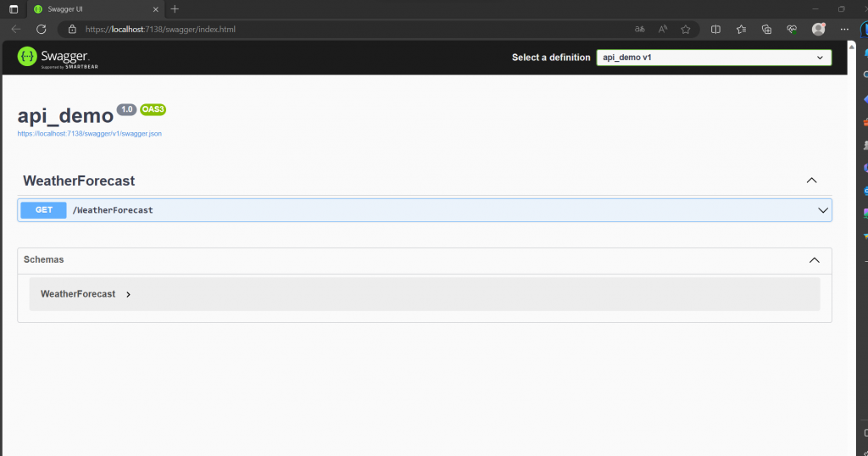The width and height of the screenshot is (868, 456).
Task: Open browser collections
Action: 766,30
